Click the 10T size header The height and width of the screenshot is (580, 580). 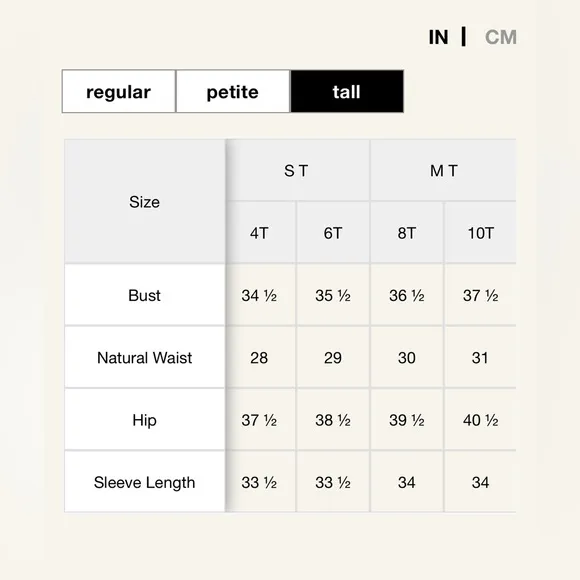480,233
